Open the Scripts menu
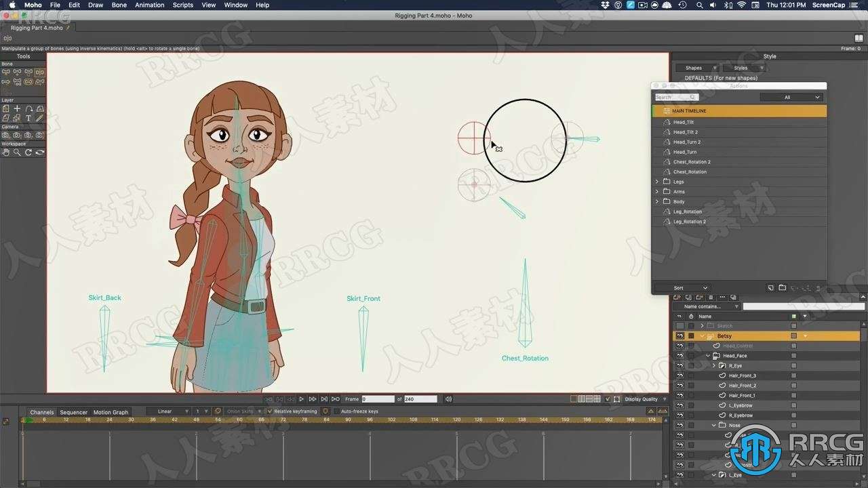 coord(182,5)
